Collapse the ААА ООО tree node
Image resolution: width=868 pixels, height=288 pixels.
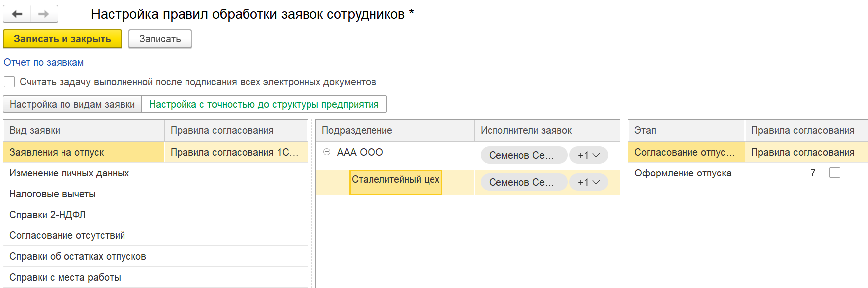[327, 152]
